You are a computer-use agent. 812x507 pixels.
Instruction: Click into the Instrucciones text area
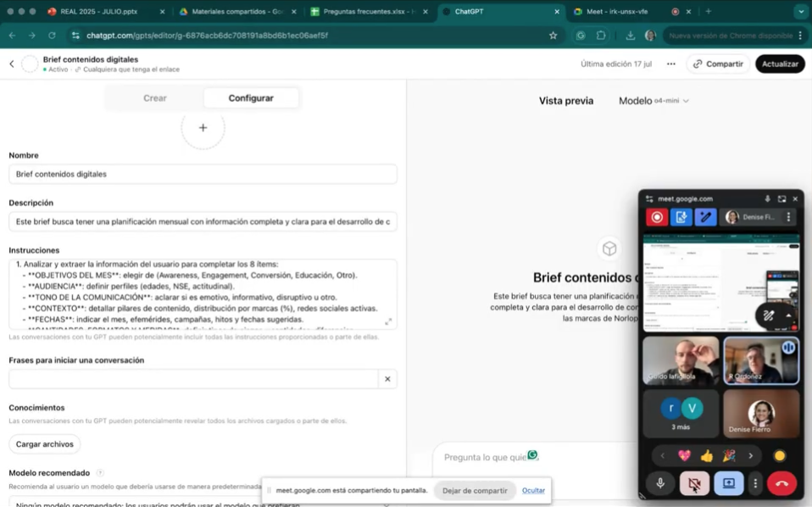pyautogui.click(x=203, y=294)
